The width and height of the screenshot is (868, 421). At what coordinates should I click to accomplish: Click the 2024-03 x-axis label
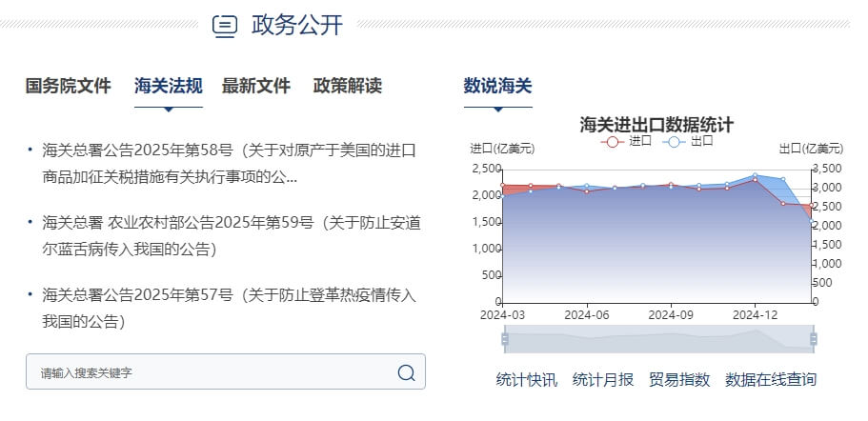503,315
